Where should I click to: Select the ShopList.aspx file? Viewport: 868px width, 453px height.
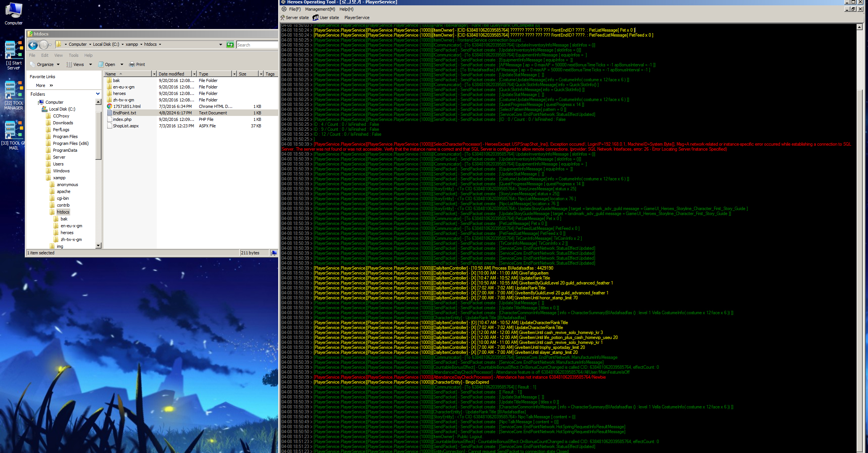click(x=123, y=126)
